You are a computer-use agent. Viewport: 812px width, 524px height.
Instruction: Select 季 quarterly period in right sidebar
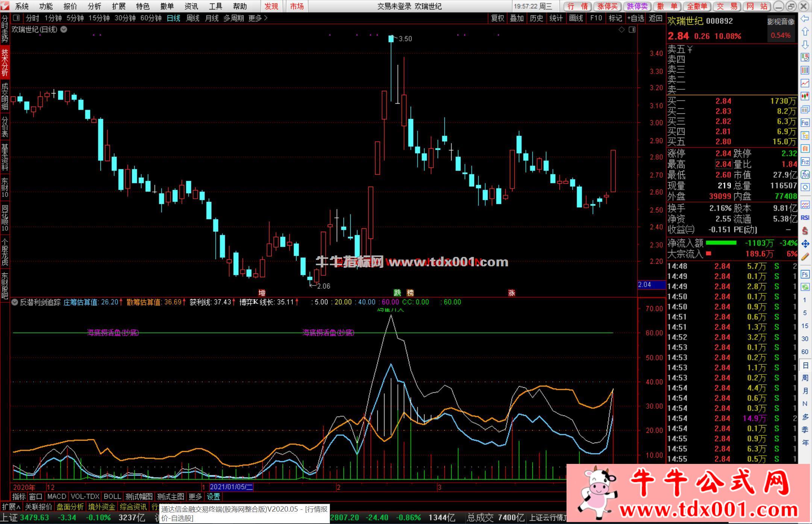805,430
